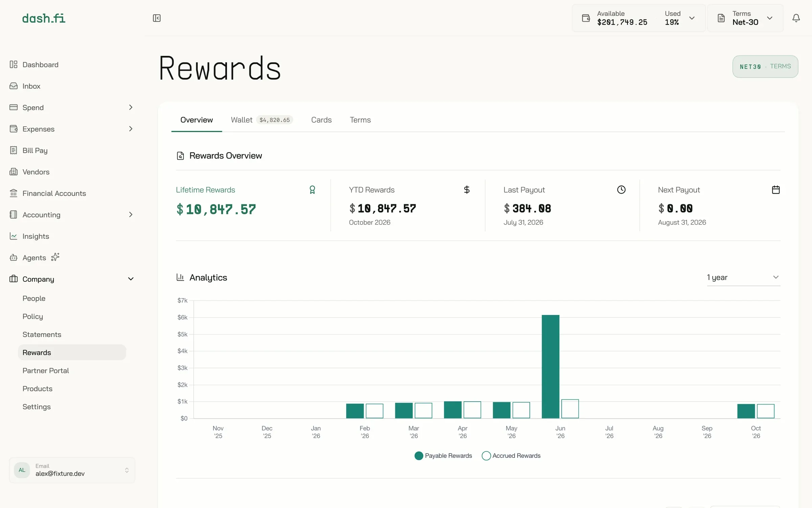Screen dimensions: 812x508
Task: Expand the Accounting submenu chevron
Action: coord(131,215)
